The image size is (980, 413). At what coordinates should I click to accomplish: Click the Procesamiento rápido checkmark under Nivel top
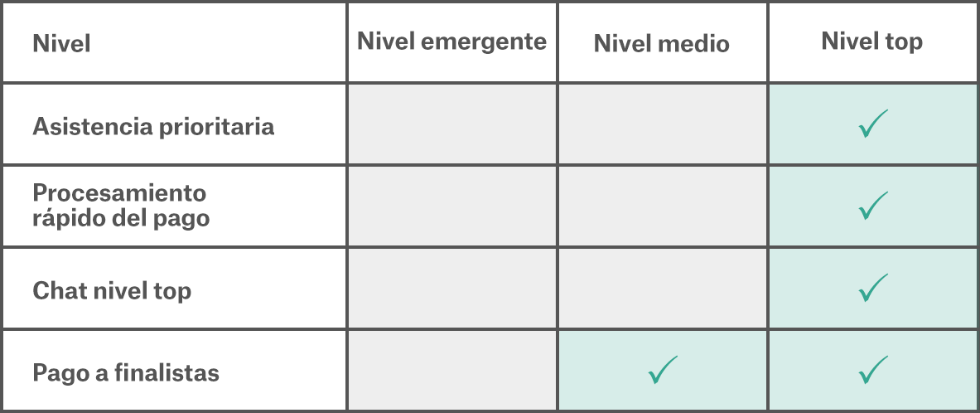tap(872, 206)
